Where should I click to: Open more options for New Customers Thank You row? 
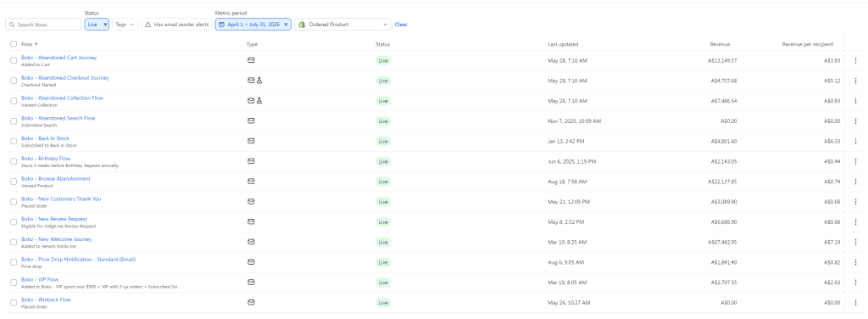tap(855, 202)
